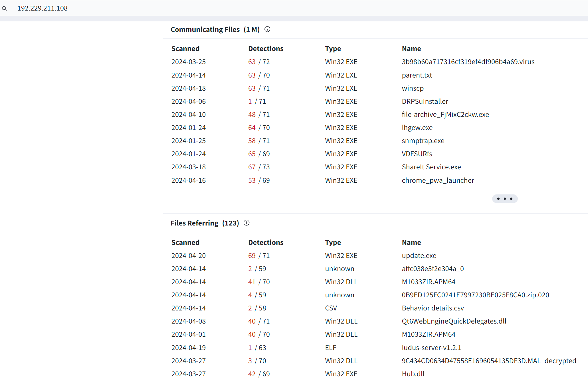Open 9C434CD0634D47558E1696054135DF3D.MAL_decrypted entry
The image size is (588, 384).
489,361
